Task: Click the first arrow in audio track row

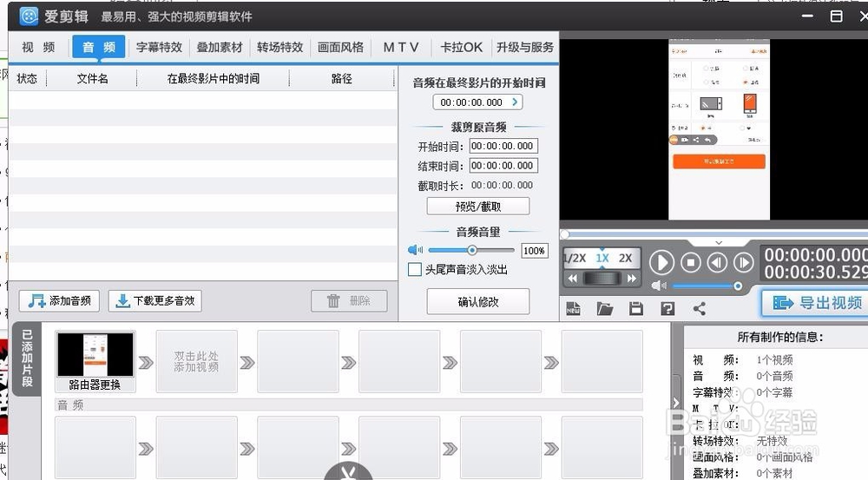Action: (146, 449)
